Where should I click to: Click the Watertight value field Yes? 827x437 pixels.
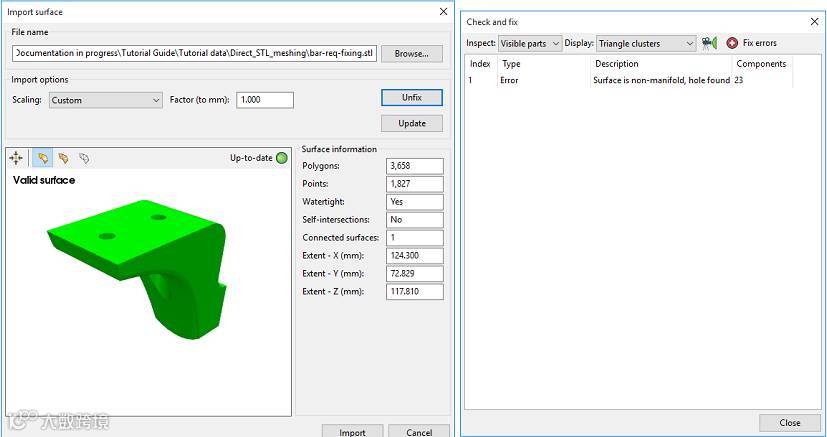pos(415,202)
